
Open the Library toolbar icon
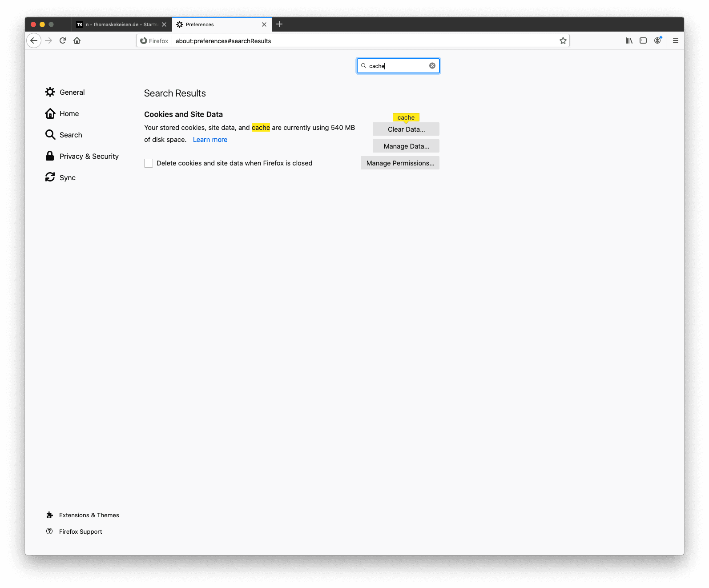point(629,40)
